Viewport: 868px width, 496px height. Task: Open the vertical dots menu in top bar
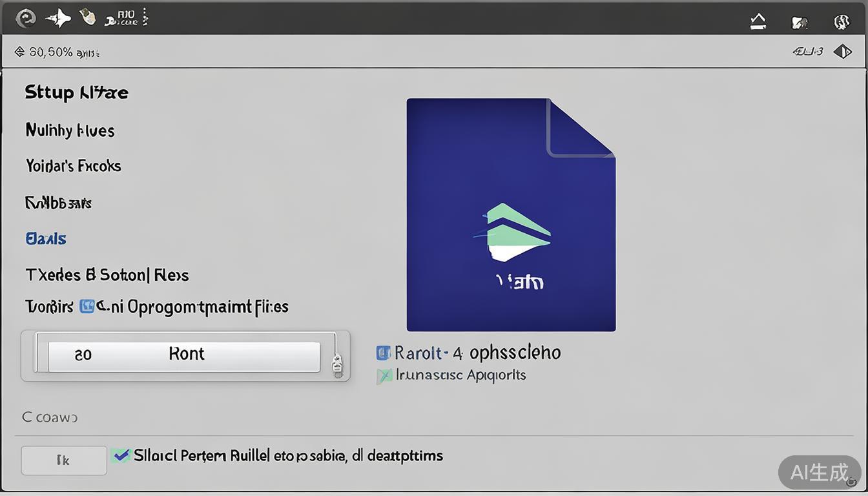point(145,17)
